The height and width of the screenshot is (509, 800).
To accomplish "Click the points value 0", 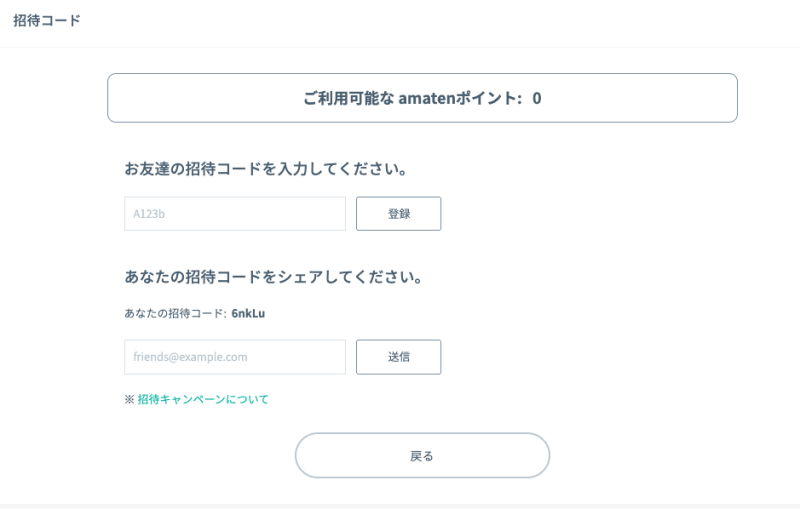I will [537, 98].
